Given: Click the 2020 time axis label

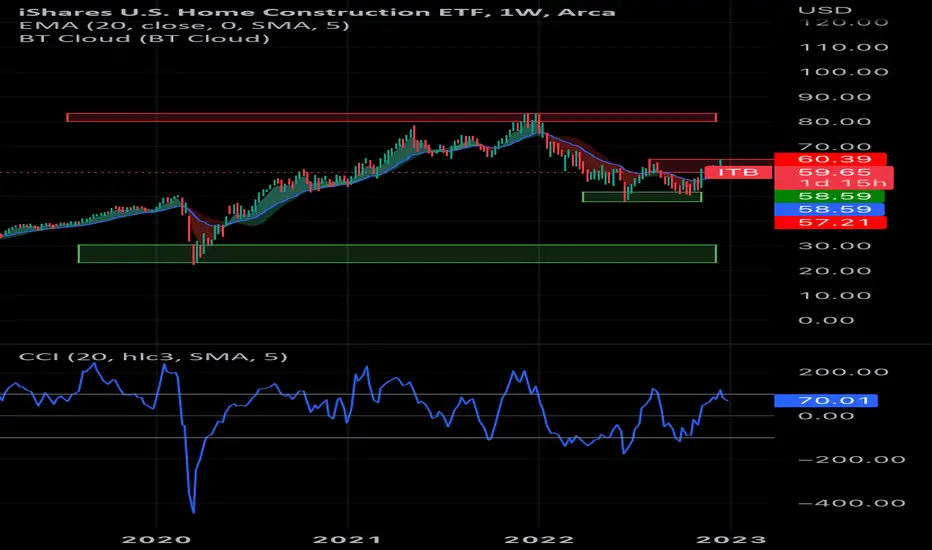Looking at the screenshot, I should pos(156,540).
